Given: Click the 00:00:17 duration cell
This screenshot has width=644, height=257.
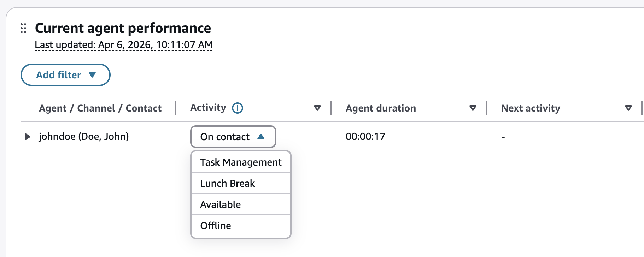Looking at the screenshot, I should pos(365,137).
